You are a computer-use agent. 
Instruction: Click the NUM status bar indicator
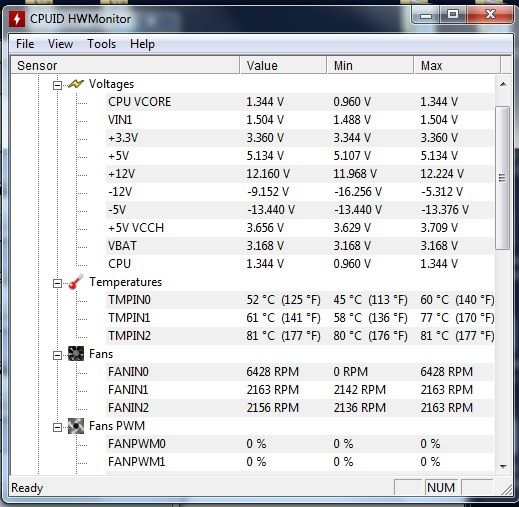tap(441, 488)
